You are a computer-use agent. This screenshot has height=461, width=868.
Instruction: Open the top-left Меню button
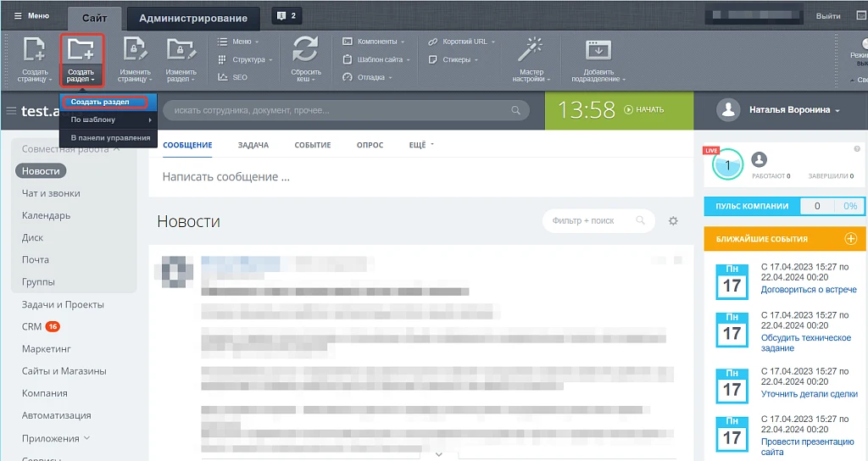31,15
